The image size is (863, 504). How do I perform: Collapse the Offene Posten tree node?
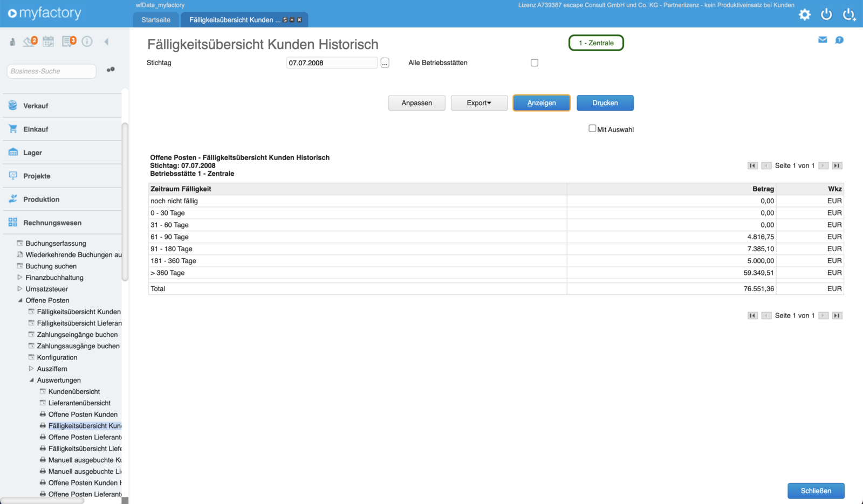[20, 300]
